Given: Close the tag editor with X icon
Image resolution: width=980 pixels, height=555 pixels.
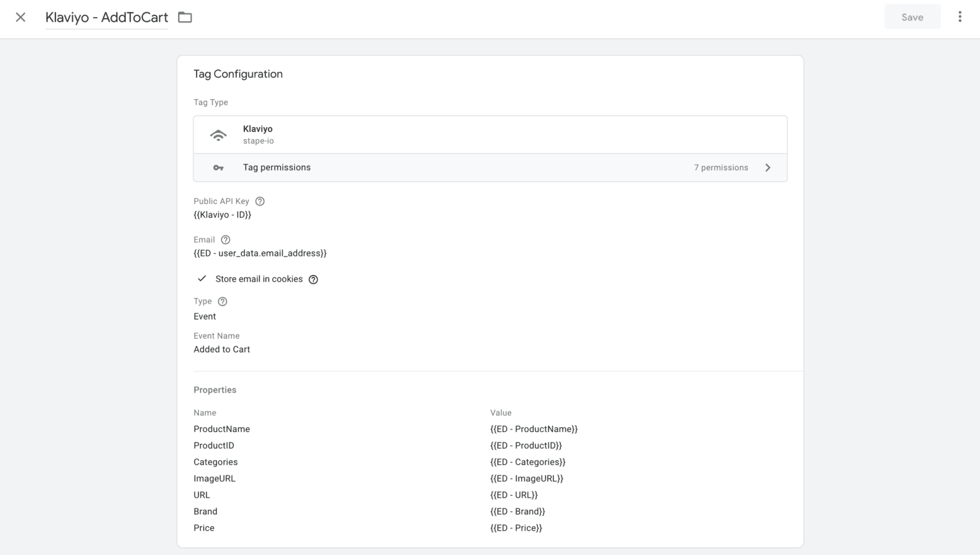Looking at the screenshot, I should pyautogui.click(x=20, y=17).
